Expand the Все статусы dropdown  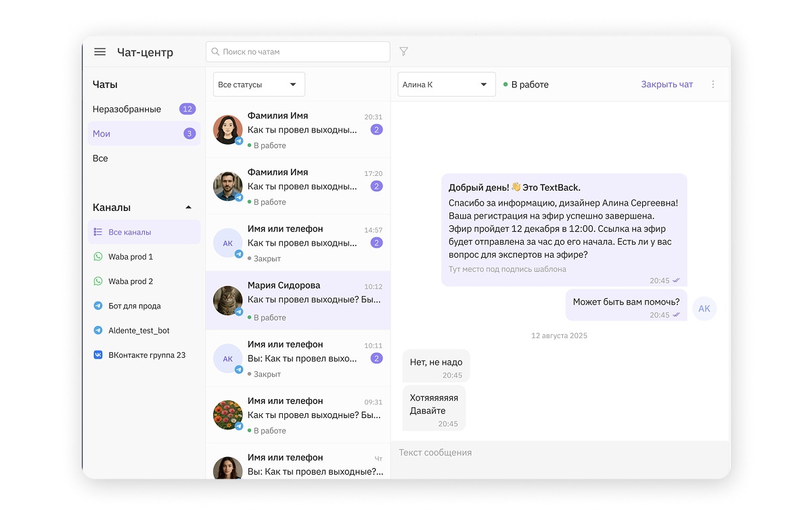pyautogui.click(x=258, y=85)
